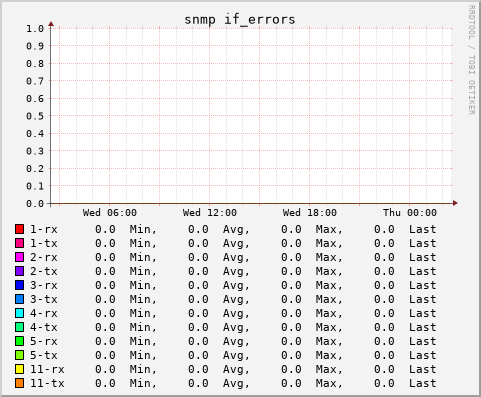Click the snmp if_errors graph title
Viewport: 481px width, 397px height.
[240, 20]
